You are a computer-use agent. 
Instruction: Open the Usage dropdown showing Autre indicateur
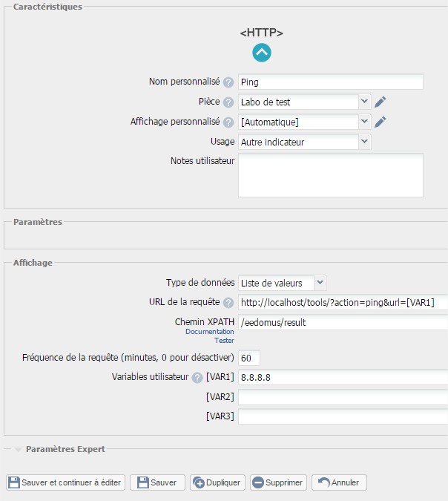(x=304, y=142)
